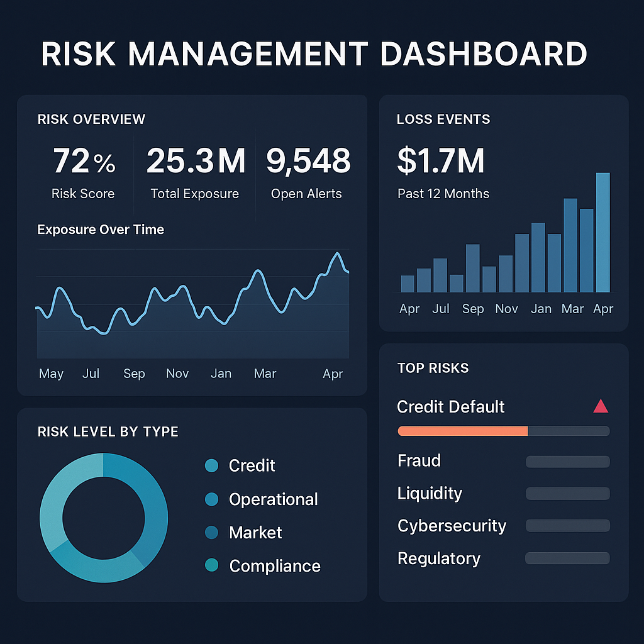Click the red warning triangle beside Credit Default

[x=601, y=406]
